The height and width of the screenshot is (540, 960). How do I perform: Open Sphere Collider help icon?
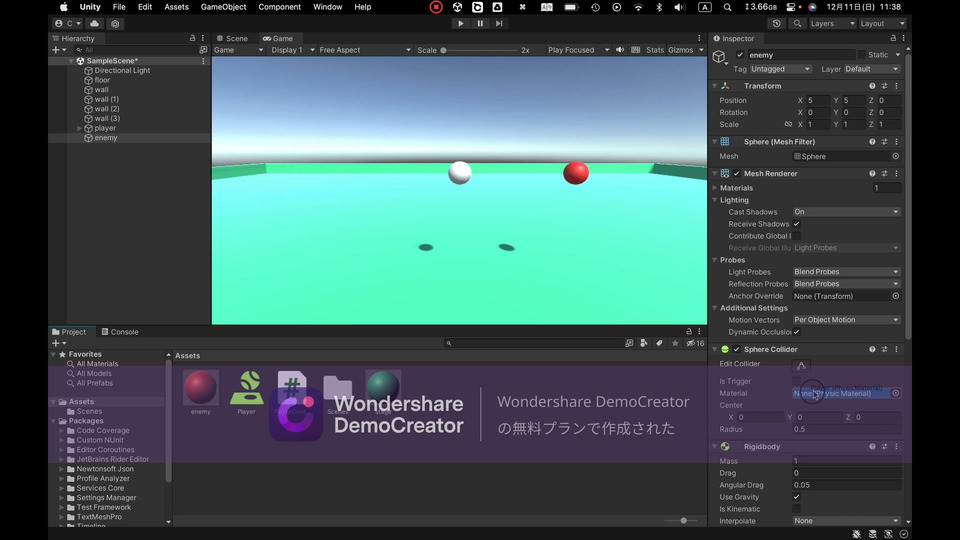click(x=872, y=349)
